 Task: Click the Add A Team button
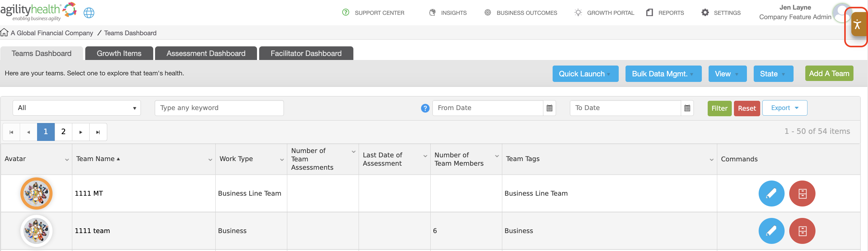click(x=829, y=74)
